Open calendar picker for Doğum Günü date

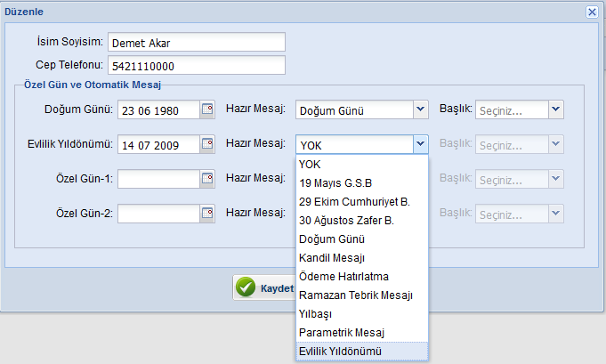[x=207, y=109]
